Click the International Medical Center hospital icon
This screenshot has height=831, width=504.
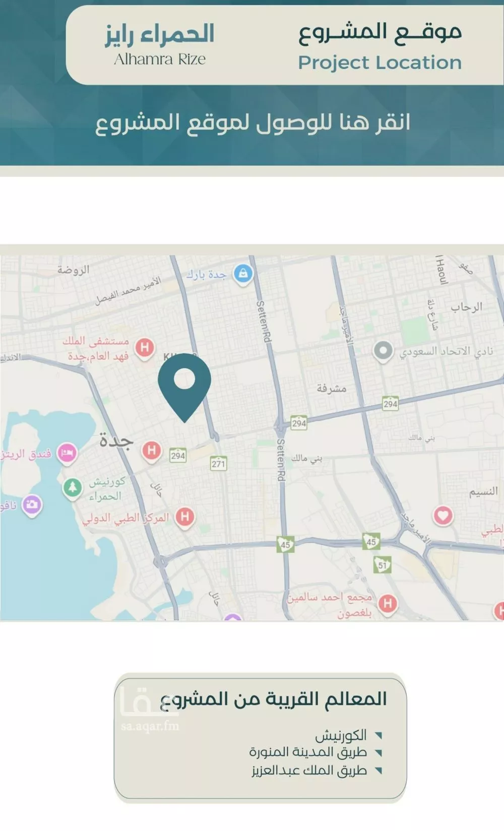click(x=185, y=517)
